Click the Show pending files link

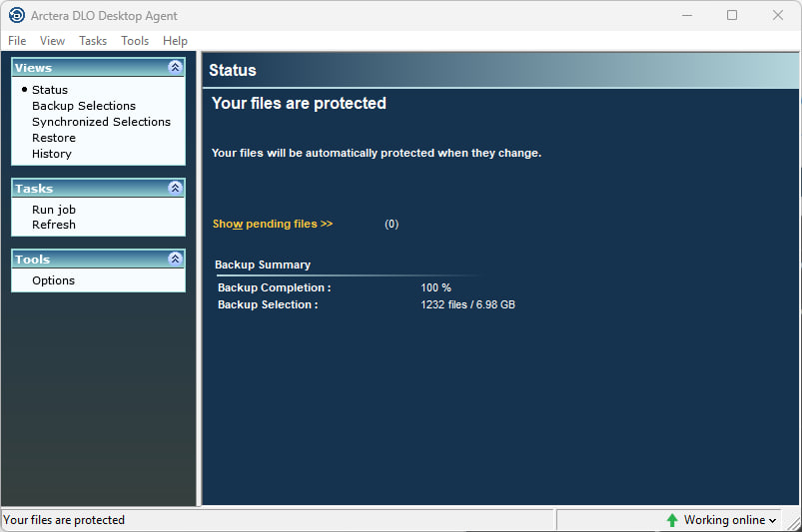[x=273, y=224]
